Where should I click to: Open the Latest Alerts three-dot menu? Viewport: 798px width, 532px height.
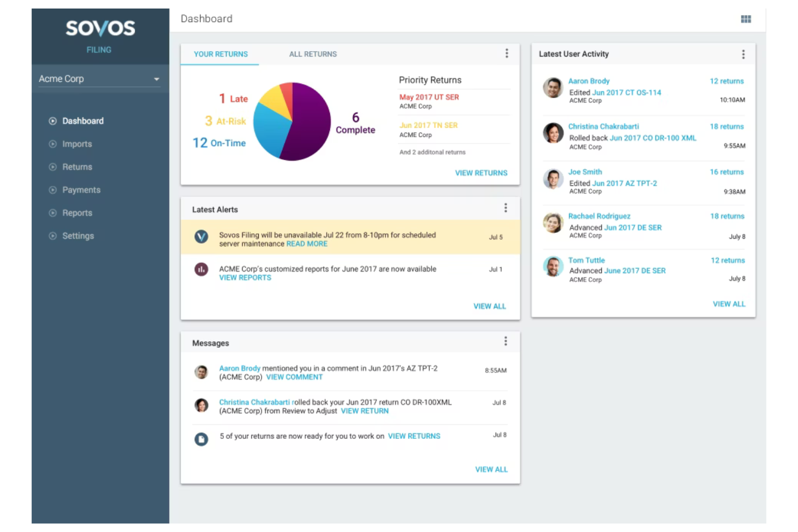point(505,208)
